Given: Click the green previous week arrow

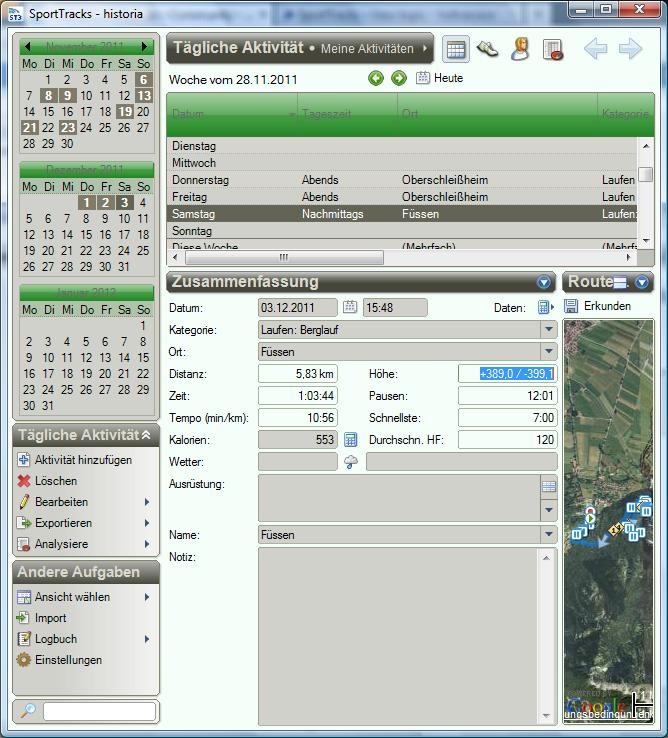Looking at the screenshot, I should tap(376, 78).
